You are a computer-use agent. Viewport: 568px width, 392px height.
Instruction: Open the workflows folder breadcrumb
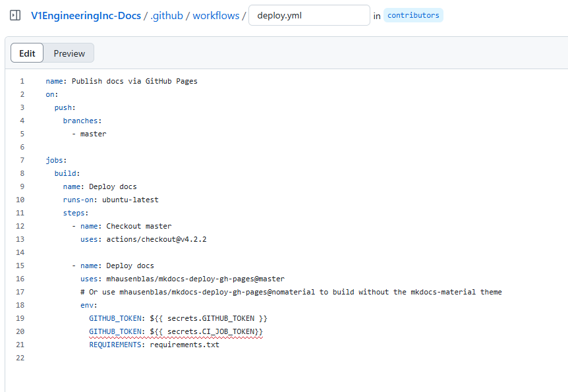(x=216, y=16)
